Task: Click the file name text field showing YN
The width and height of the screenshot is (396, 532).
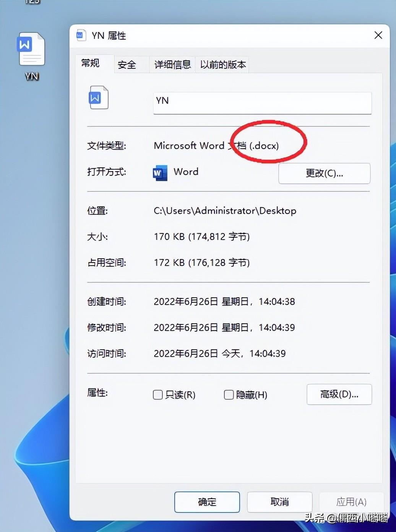Action: [x=262, y=102]
